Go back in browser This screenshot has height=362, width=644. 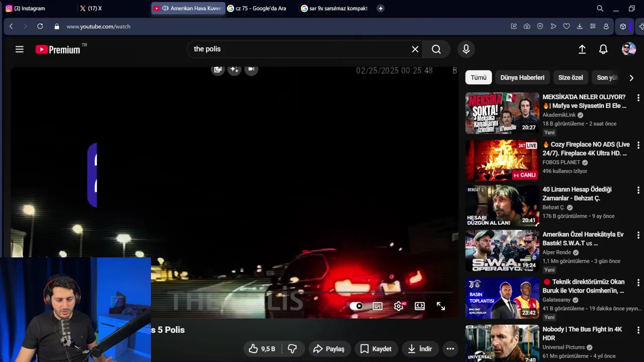[x=11, y=27]
